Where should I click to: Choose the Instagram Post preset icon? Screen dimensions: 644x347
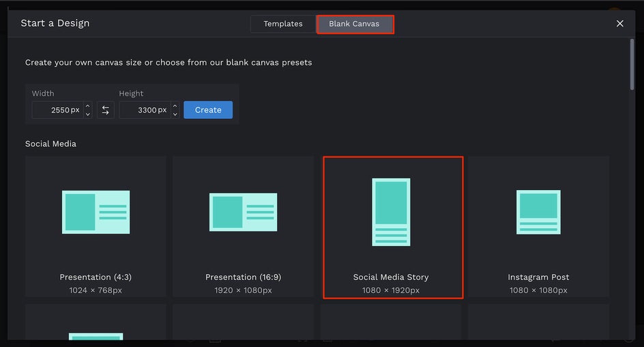[x=538, y=212]
